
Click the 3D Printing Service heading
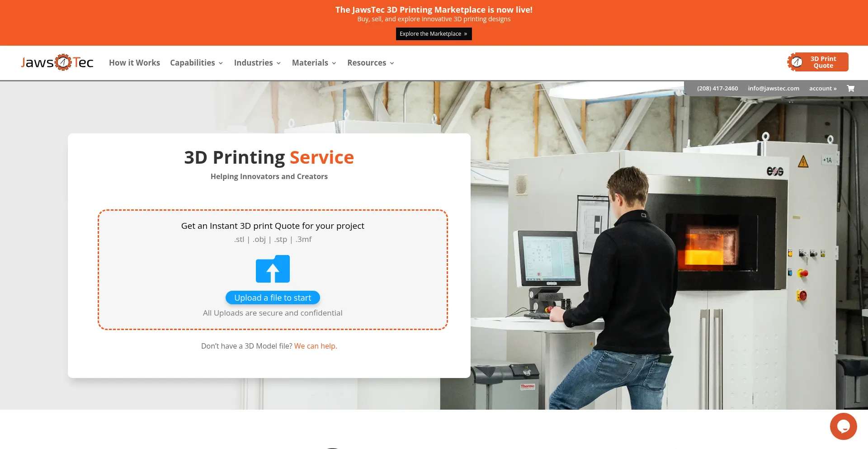(x=269, y=157)
